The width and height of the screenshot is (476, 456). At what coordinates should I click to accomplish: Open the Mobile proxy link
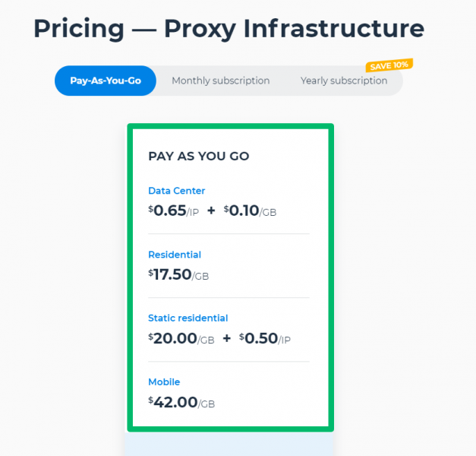pos(164,382)
